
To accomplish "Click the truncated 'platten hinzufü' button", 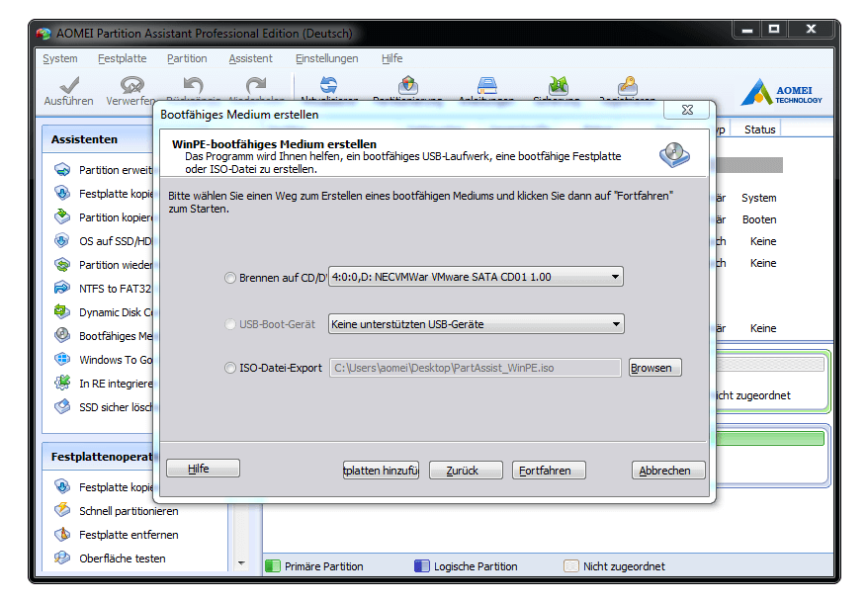I will [x=381, y=471].
